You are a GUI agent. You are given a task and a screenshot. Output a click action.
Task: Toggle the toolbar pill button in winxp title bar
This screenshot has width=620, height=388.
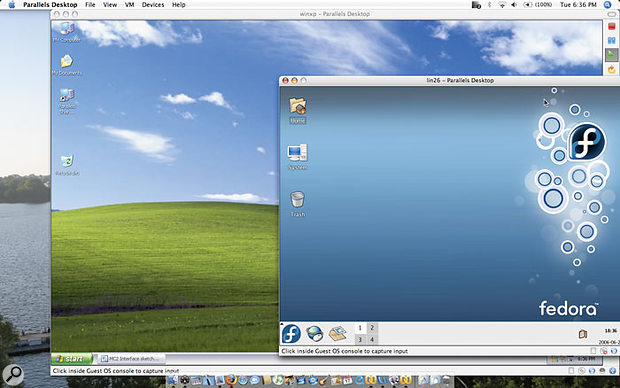click(611, 14)
